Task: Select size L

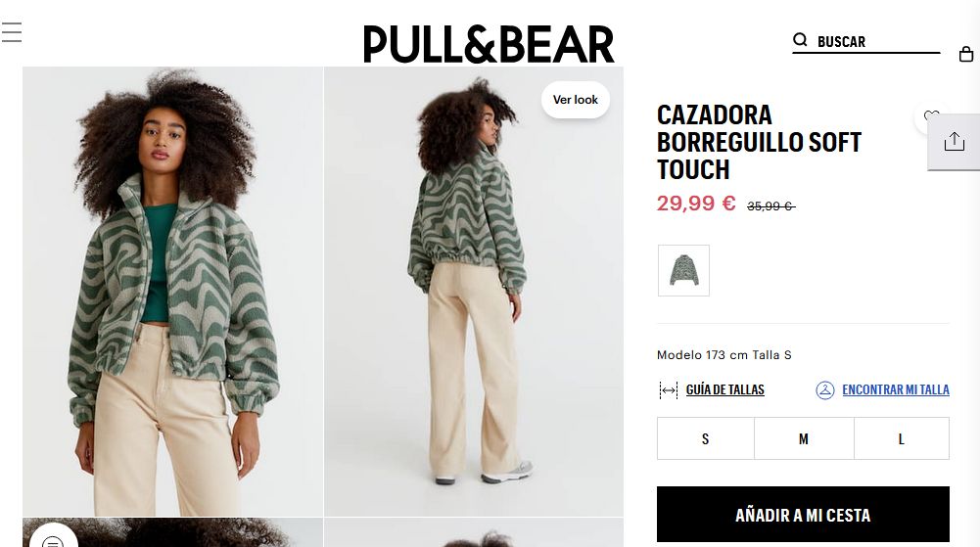Action: tap(902, 439)
